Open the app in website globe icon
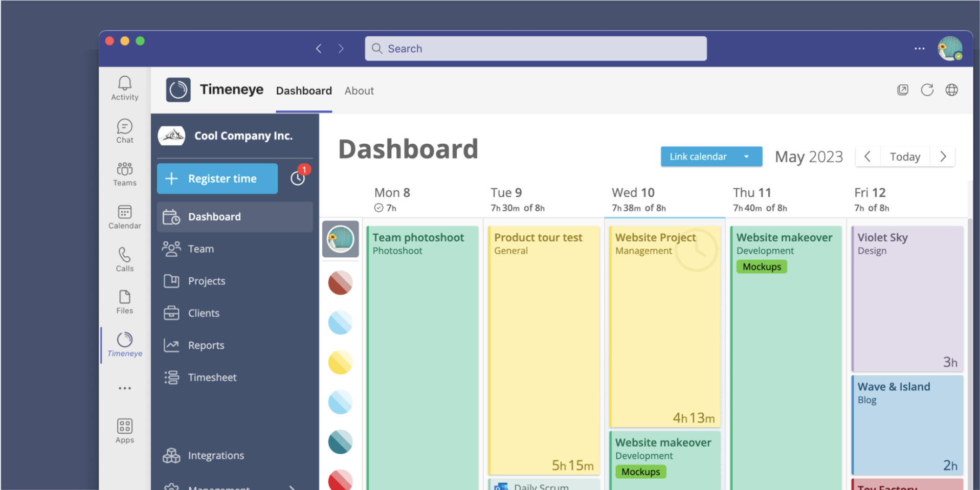This screenshot has height=490, width=980. click(951, 90)
